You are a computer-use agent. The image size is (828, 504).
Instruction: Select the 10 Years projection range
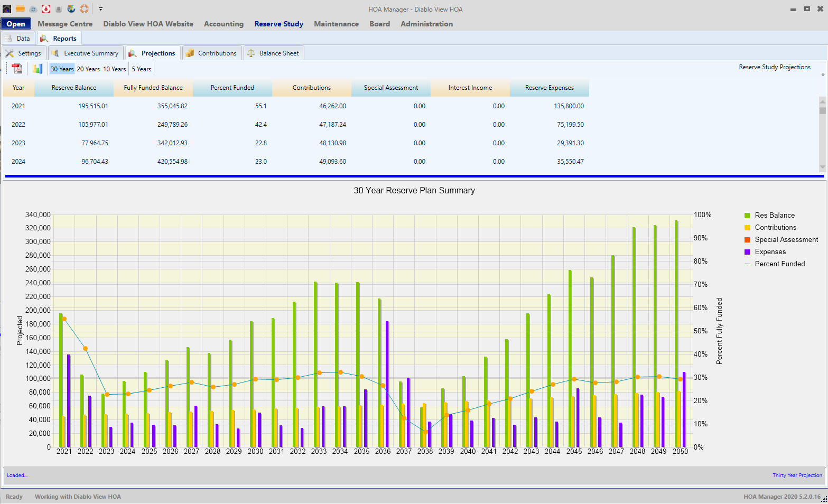point(114,69)
